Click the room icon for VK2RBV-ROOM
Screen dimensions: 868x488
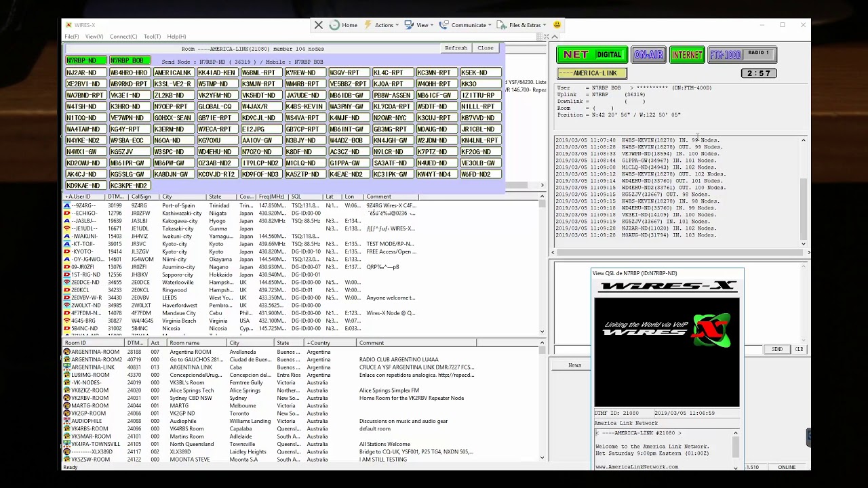[x=67, y=398]
